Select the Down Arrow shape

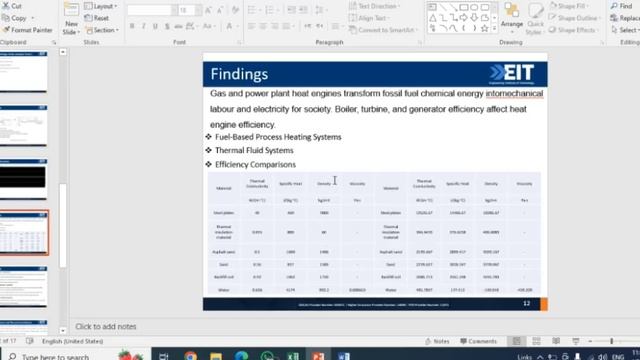(x=474, y=18)
